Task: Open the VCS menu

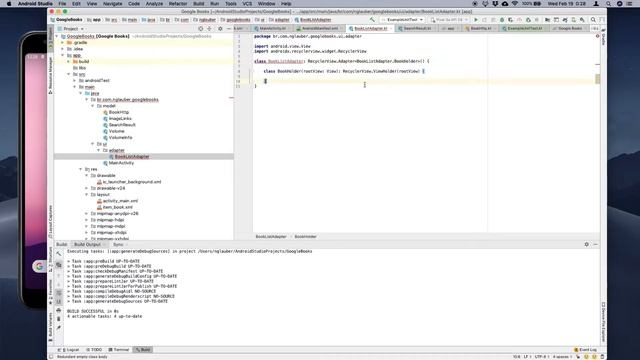Action: 247,4
